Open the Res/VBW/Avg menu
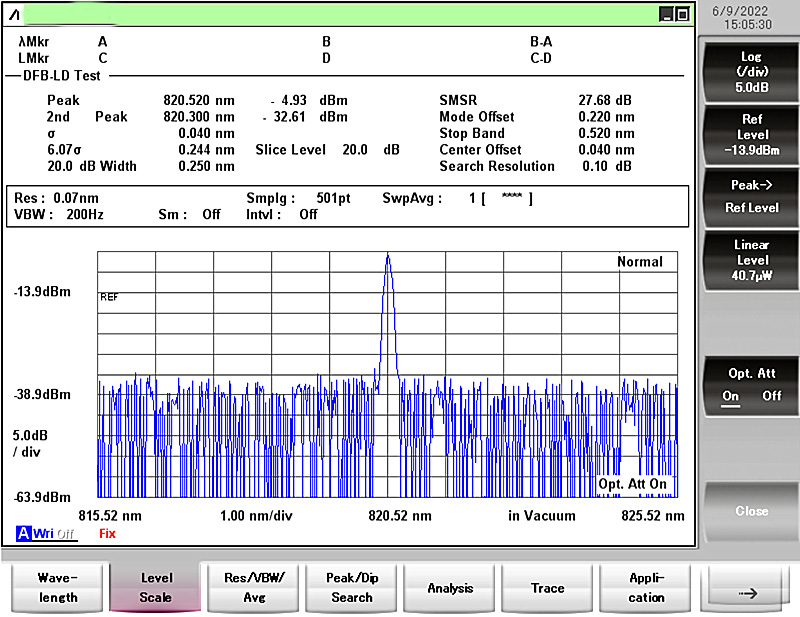 tap(254, 587)
